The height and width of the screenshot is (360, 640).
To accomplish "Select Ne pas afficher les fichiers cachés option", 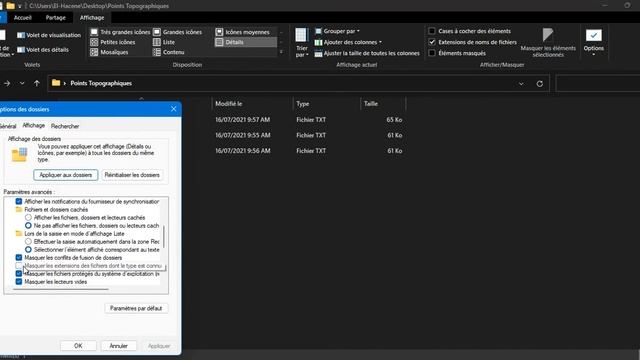I will pyautogui.click(x=28, y=225).
